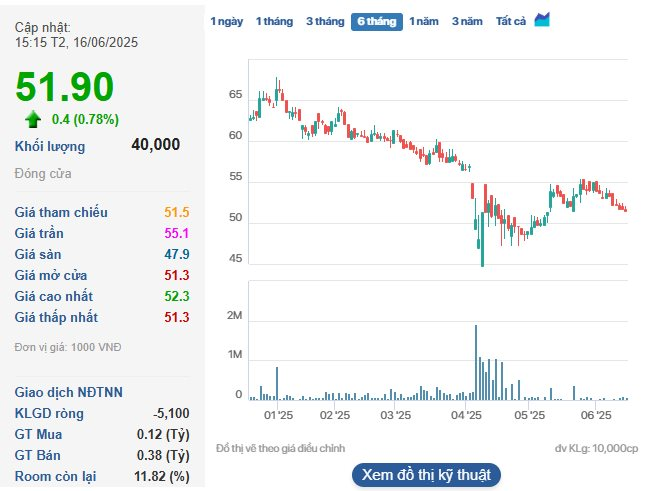
Task: Show the 1 năm chart range
Action: pos(425,21)
